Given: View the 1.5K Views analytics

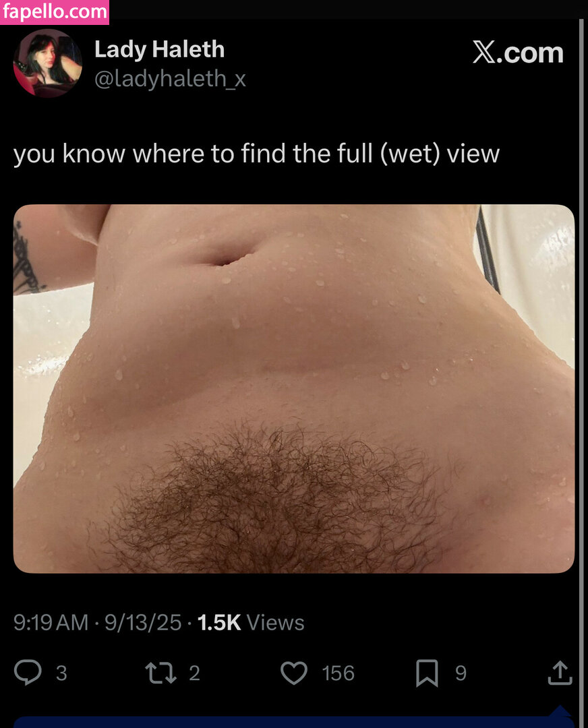Looking at the screenshot, I should [251, 622].
